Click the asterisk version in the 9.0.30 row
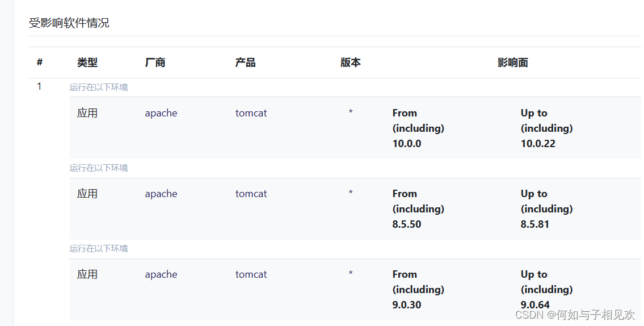The image size is (644, 326). (x=351, y=273)
